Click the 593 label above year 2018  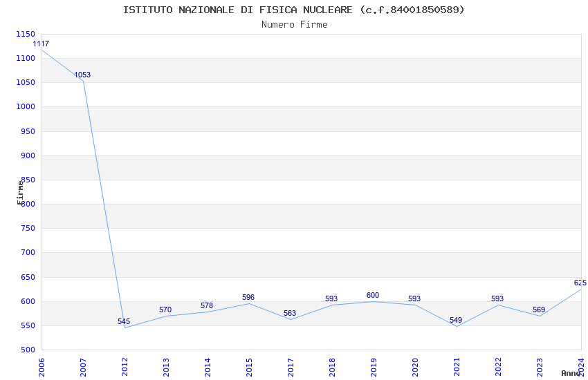point(331,298)
